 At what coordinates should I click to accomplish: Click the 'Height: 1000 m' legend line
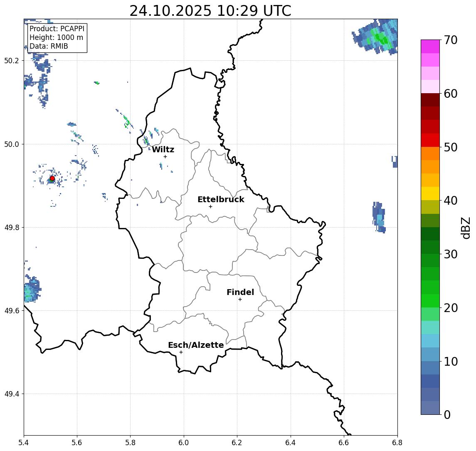pyautogui.click(x=56, y=37)
